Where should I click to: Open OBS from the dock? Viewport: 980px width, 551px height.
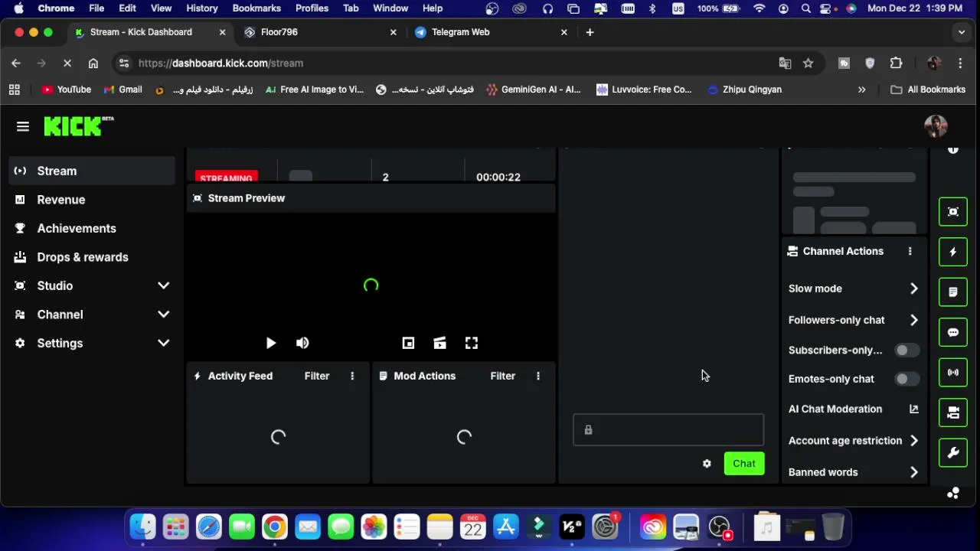click(720, 527)
